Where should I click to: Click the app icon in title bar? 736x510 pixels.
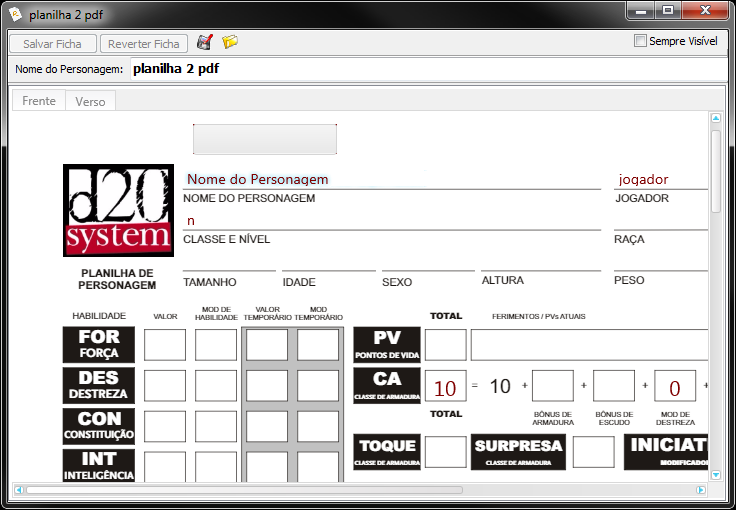(x=15, y=12)
